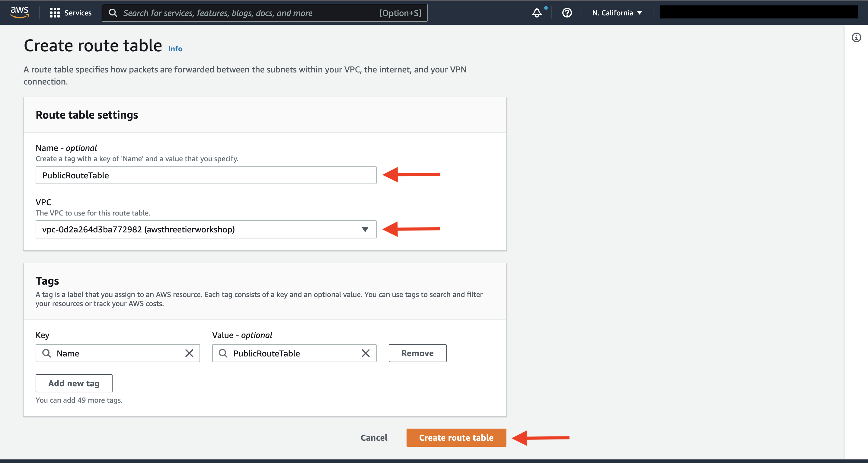This screenshot has height=463, width=868.
Task: Focus the AWS services search field
Action: coord(264,13)
